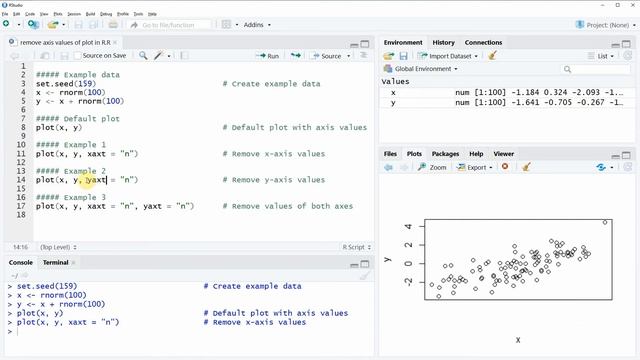
Task: Remove the current plot red X icon
Action: pyautogui.click(x=505, y=167)
